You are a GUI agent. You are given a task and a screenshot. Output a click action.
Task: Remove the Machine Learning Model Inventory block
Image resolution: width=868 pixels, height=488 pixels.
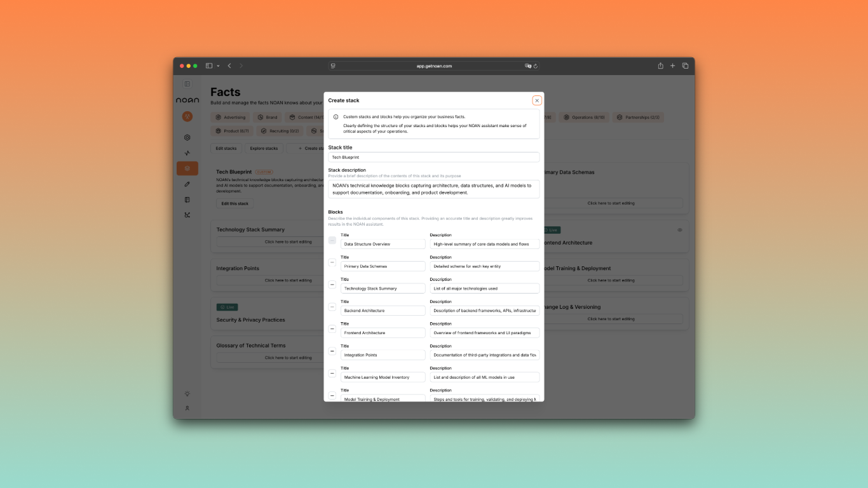pyautogui.click(x=332, y=374)
